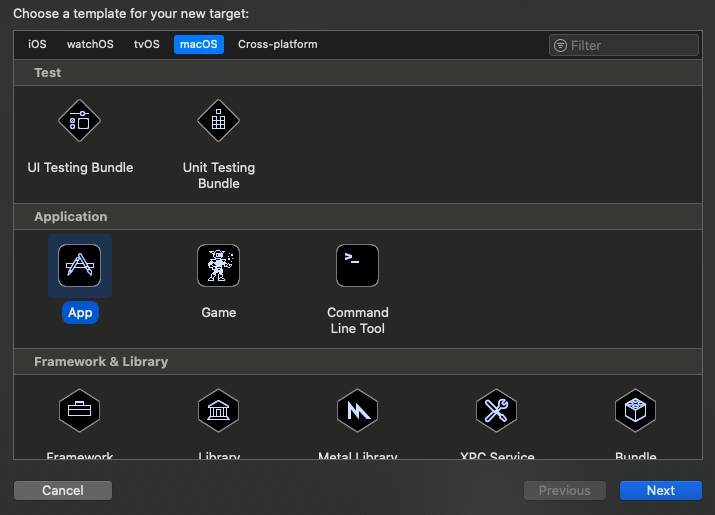Choose the Metal Library icon
The height and width of the screenshot is (515, 715).
(x=358, y=411)
